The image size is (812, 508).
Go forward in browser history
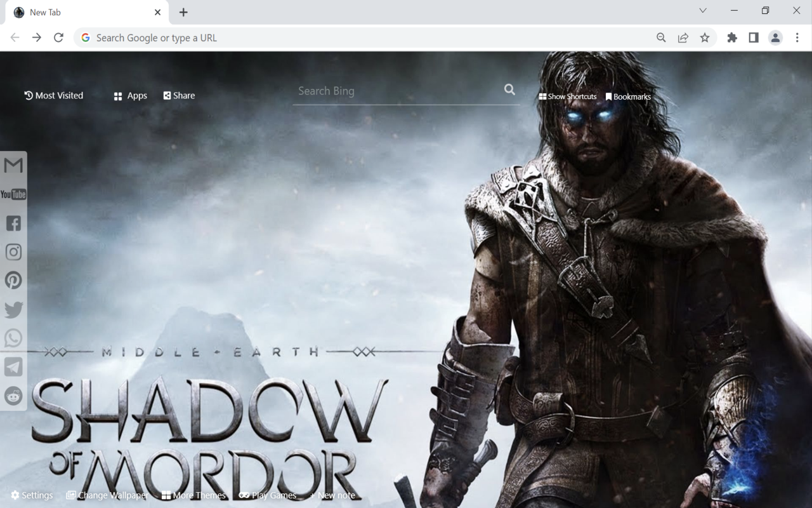[x=37, y=37]
